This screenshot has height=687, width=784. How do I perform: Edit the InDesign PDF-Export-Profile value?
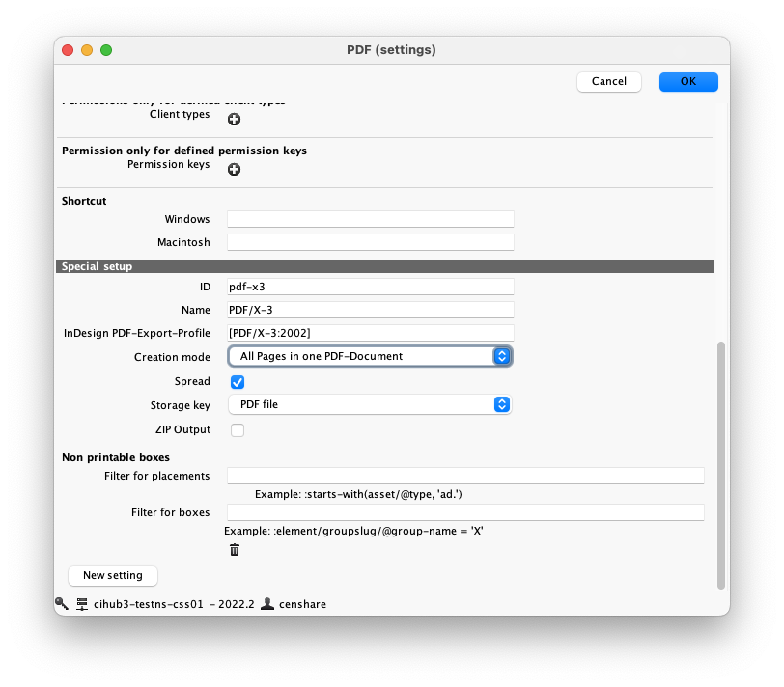[x=370, y=332]
